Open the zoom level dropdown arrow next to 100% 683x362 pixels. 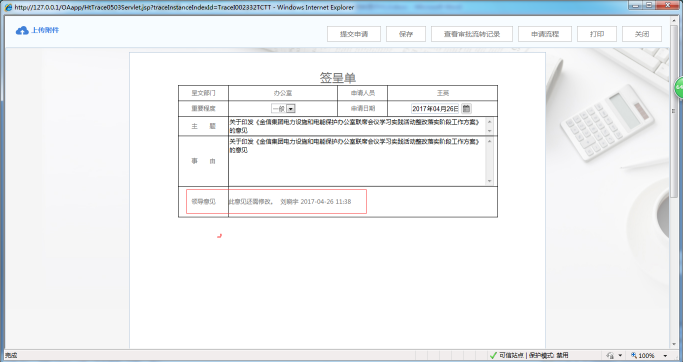tap(665, 356)
